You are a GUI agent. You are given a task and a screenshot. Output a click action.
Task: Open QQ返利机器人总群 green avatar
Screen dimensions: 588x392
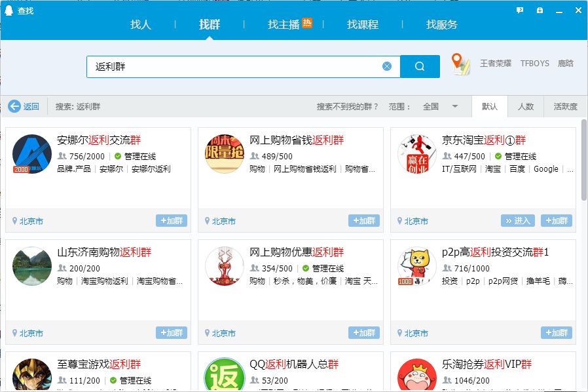pos(224,375)
